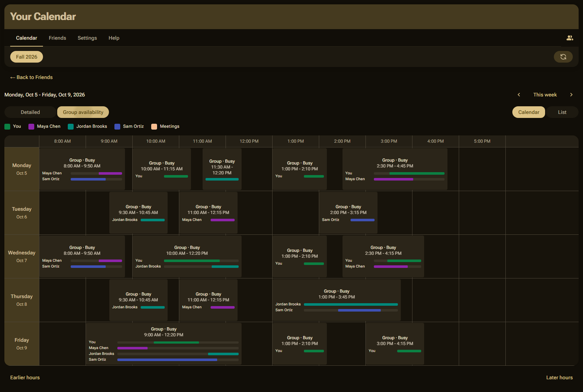Open the Friends tab
Image resolution: width=583 pixels, height=392 pixels.
tap(58, 38)
